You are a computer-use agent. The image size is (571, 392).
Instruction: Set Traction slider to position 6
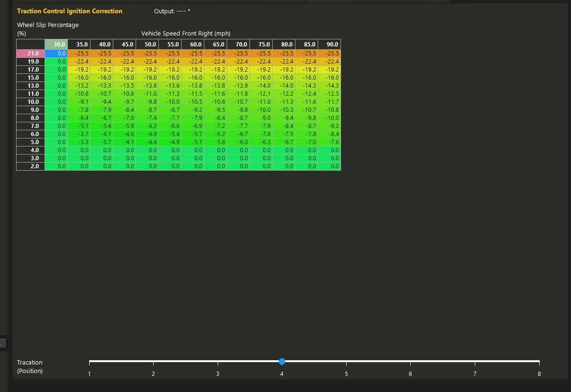click(411, 362)
